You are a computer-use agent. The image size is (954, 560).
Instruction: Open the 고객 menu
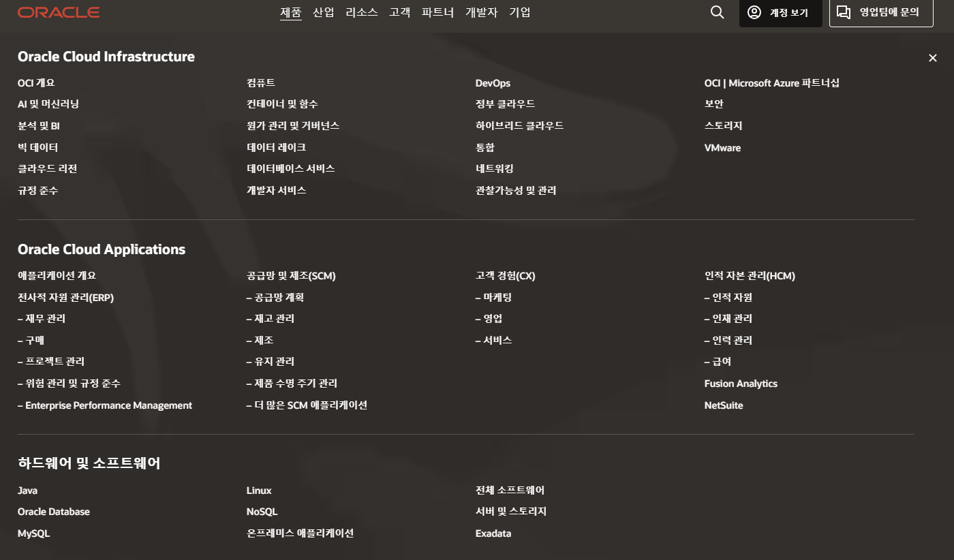[400, 12]
